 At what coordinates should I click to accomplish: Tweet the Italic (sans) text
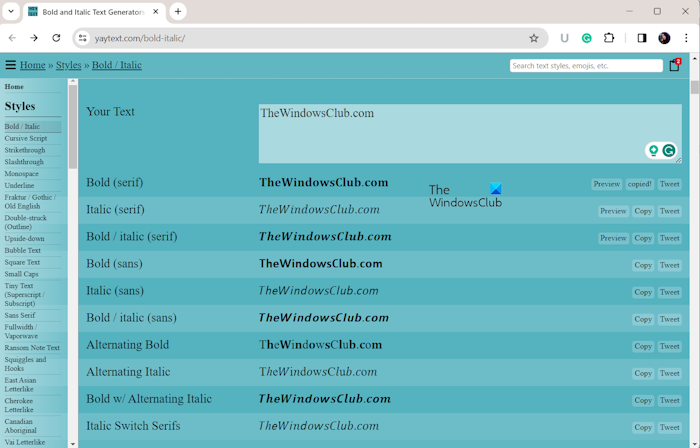669,292
